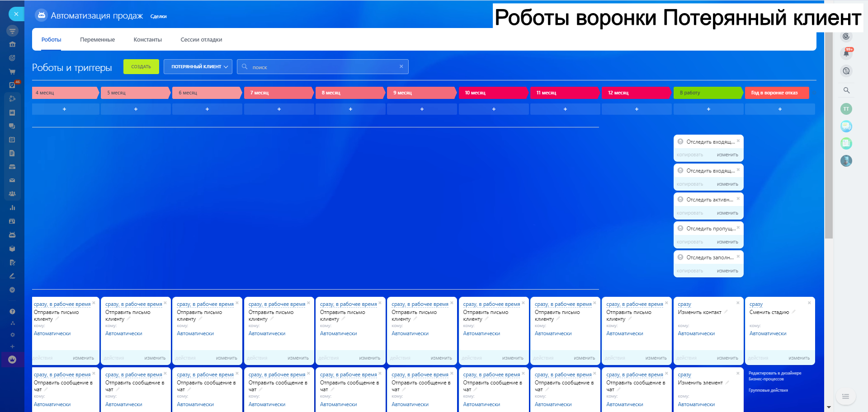Viewport: 868px width, 412px height.
Task: Open the robot automation icon in sidebar
Action: (12, 235)
